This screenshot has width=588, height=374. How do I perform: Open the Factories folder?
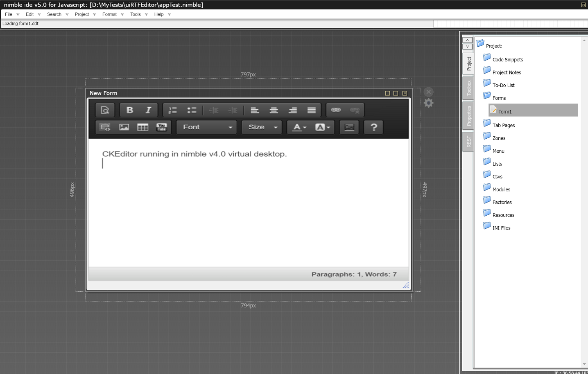(x=498, y=201)
